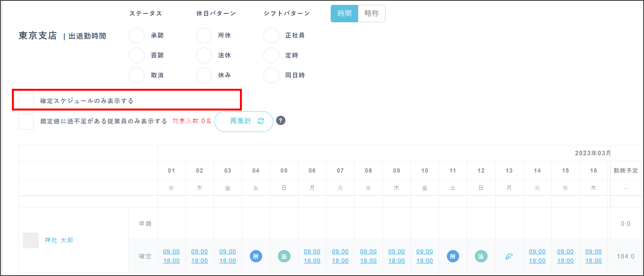Check 規定値に過不足がある従業員のみ表示する checkbox
The width and height of the screenshot is (644, 276).
click(x=26, y=122)
